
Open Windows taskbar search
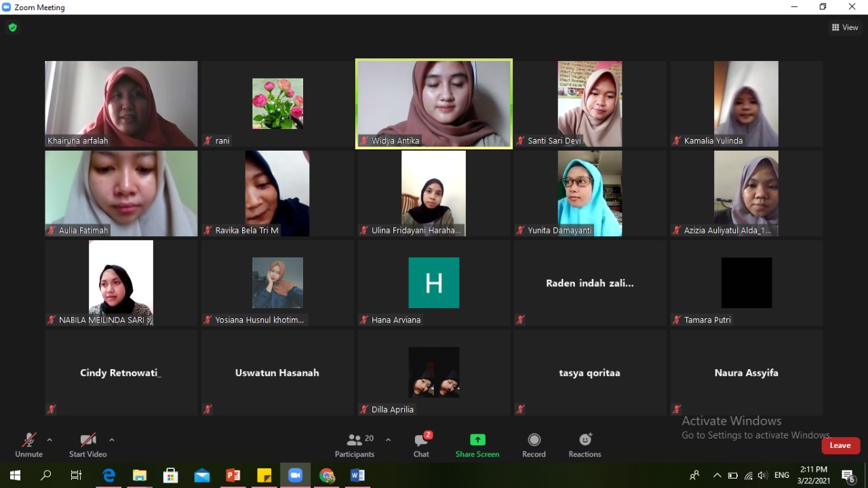tap(45, 475)
